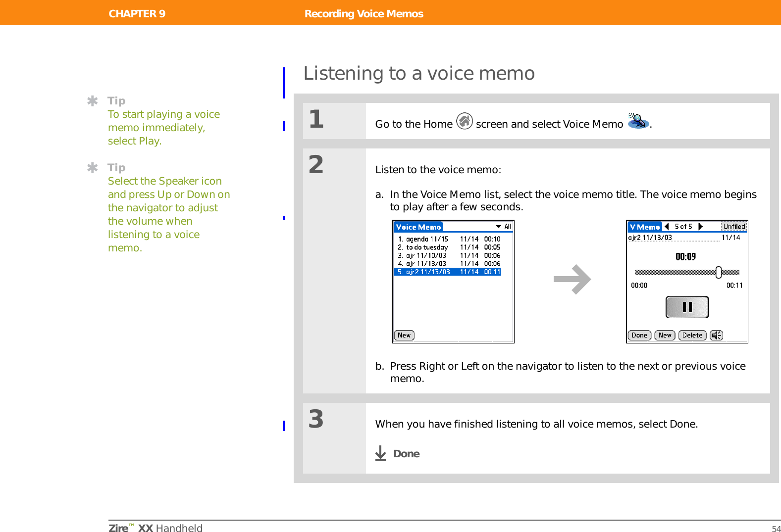Viewport: 781px width, 532px height.
Task: Click the "5 of 5" memo counter
Action: tap(683, 227)
